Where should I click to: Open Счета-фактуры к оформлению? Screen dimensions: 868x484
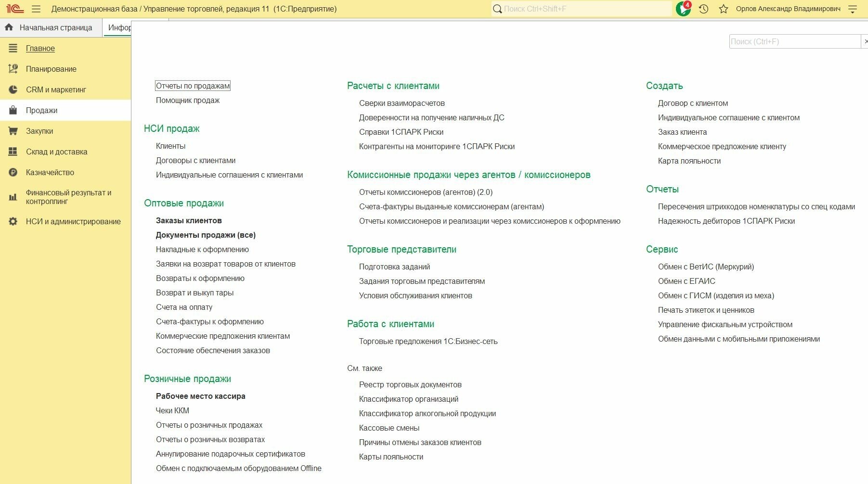[210, 321]
